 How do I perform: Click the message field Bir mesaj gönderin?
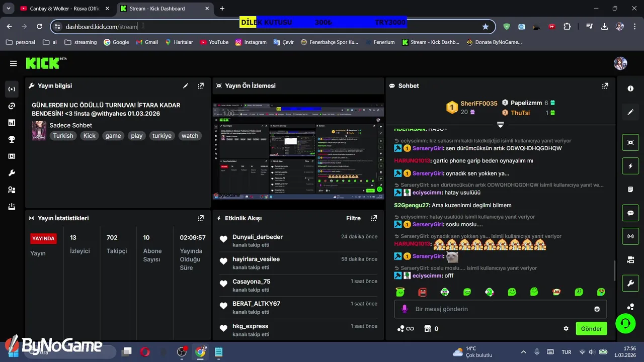pyautogui.click(x=500, y=309)
